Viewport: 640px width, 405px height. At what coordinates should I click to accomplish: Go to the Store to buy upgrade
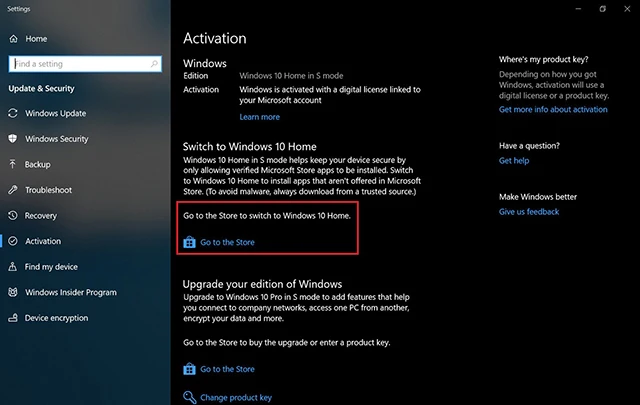tap(227, 369)
